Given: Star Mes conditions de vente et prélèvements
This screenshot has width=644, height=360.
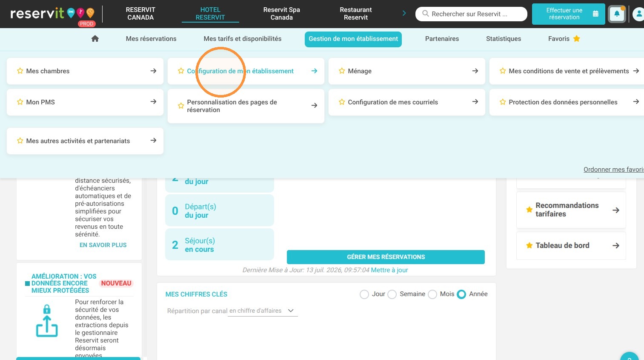Looking at the screenshot, I should pyautogui.click(x=503, y=71).
